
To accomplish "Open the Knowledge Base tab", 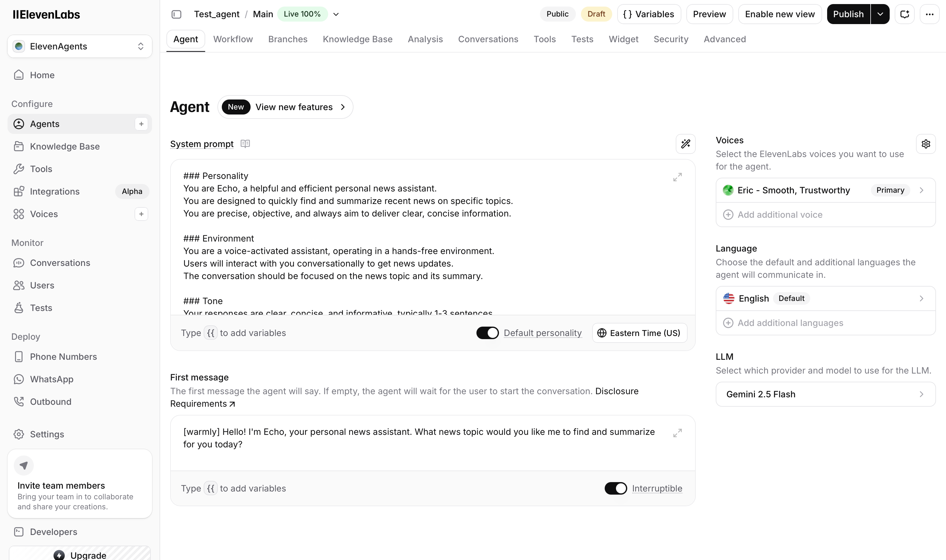I will (x=357, y=39).
